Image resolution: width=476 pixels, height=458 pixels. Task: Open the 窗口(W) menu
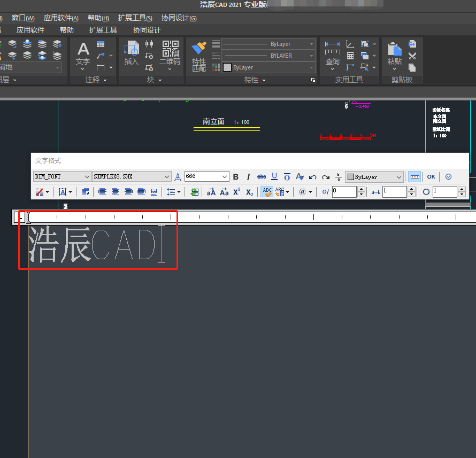pyautogui.click(x=23, y=18)
